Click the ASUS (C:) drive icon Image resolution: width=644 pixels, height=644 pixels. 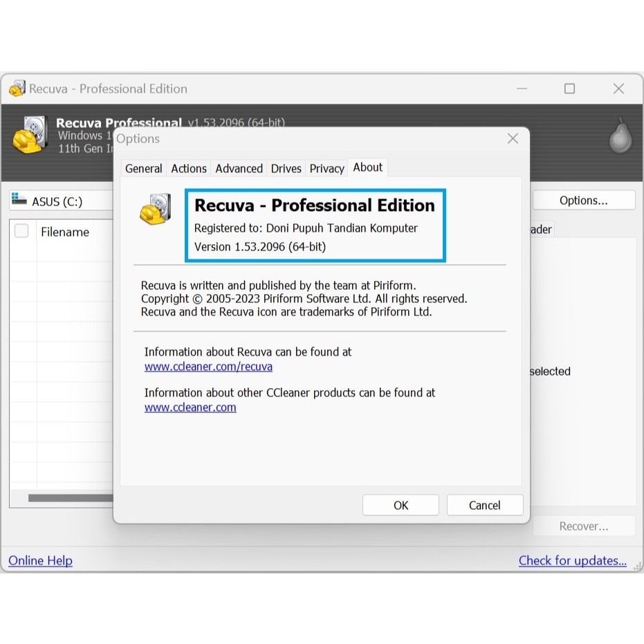19,199
